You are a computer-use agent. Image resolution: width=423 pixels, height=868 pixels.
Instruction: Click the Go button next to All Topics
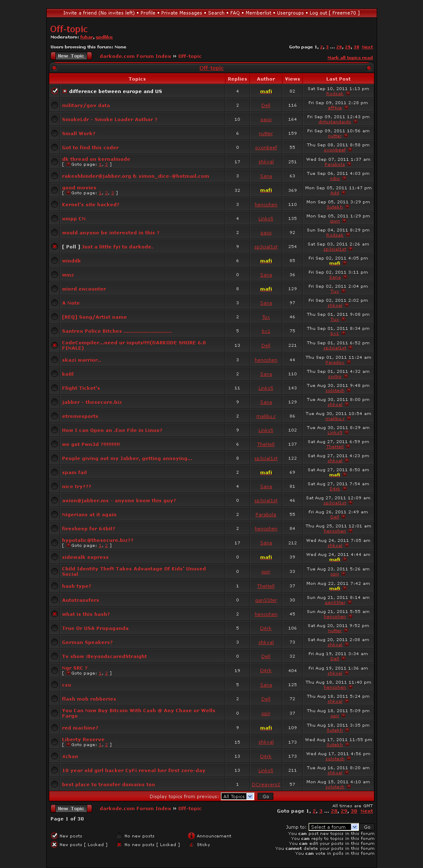point(265,796)
